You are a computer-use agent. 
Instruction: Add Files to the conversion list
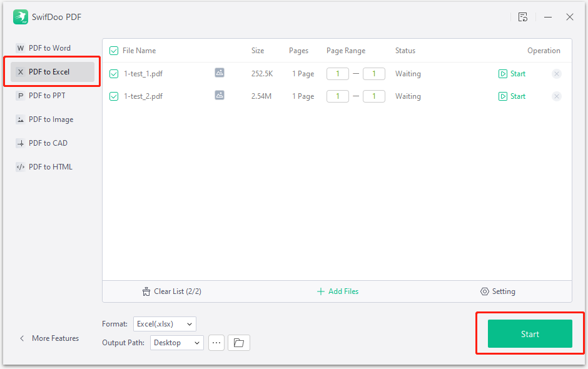tap(338, 291)
